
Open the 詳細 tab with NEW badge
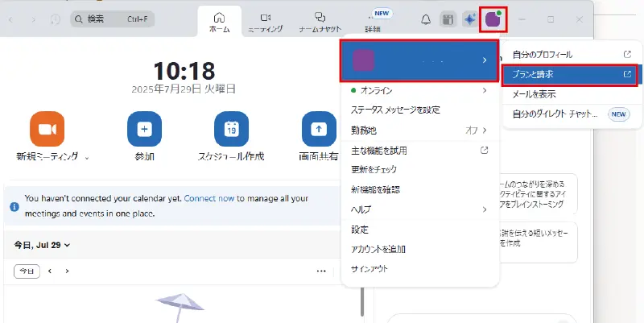coord(373,22)
